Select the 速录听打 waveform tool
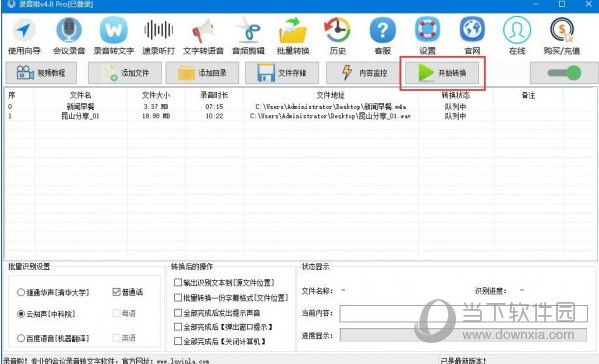The height and width of the screenshot is (364, 599). (159, 36)
